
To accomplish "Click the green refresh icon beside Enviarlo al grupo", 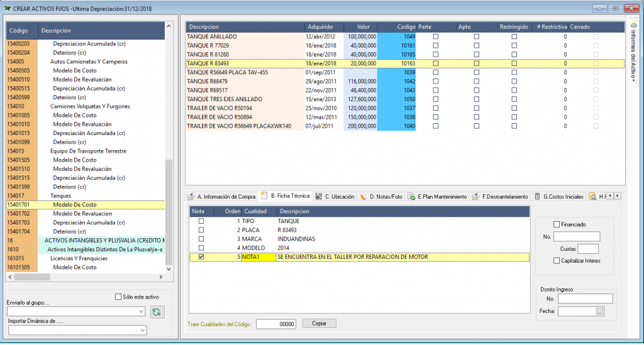I will point(156,311).
